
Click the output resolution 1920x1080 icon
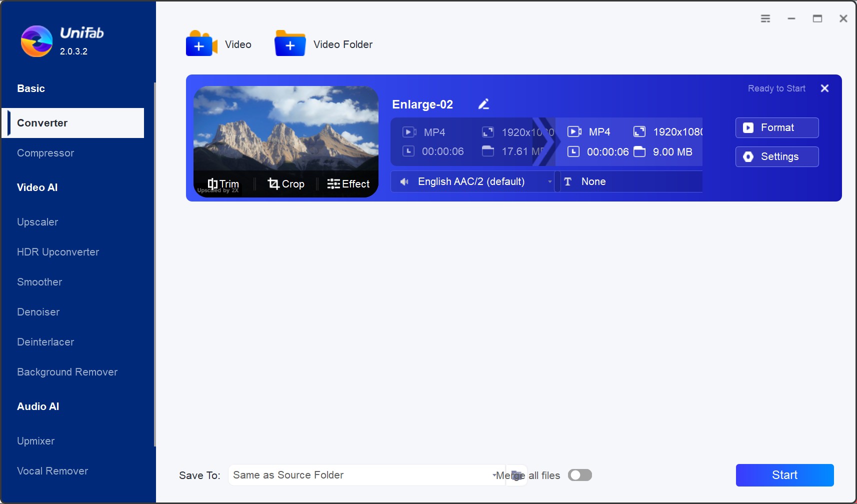coord(639,131)
